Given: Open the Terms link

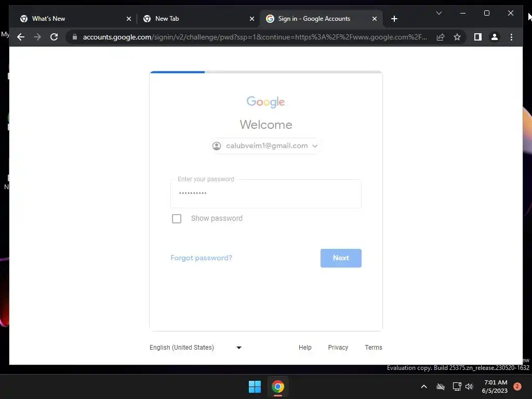Looking at the screenshot, I should click(373, 348).
